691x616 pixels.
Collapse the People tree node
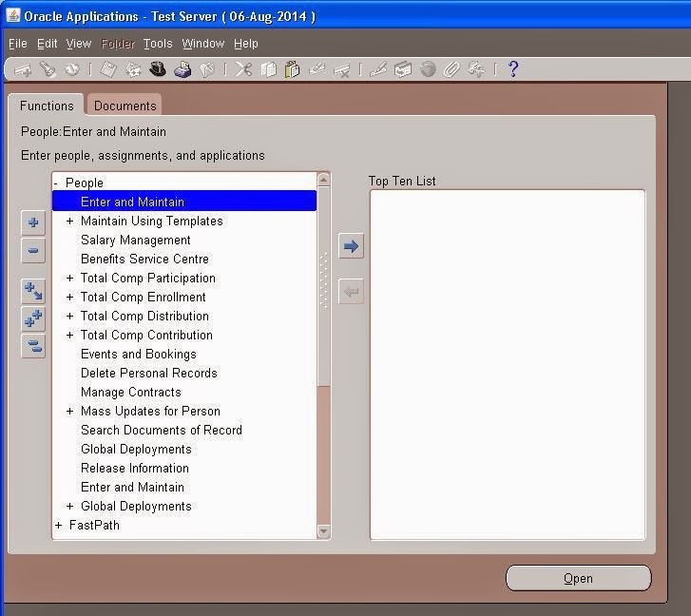[56, 183]
